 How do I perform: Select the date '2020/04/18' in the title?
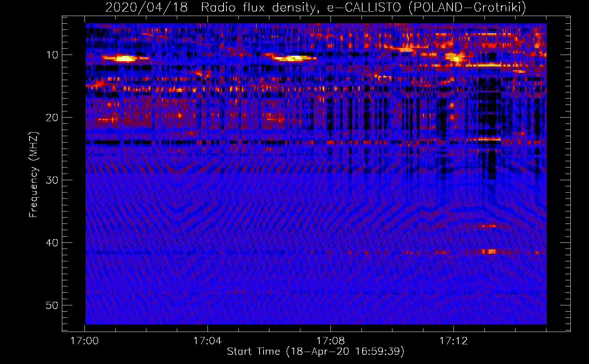(x=146, y=7)
